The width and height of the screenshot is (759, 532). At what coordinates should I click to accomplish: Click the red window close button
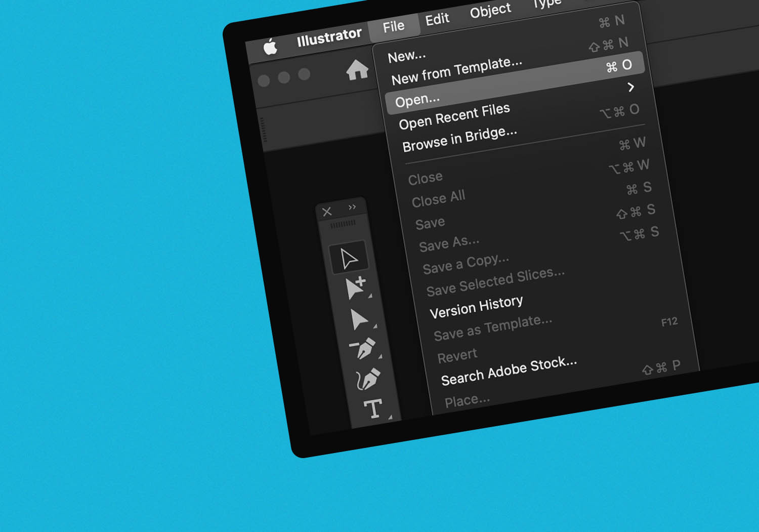click(x=264, y=81)
